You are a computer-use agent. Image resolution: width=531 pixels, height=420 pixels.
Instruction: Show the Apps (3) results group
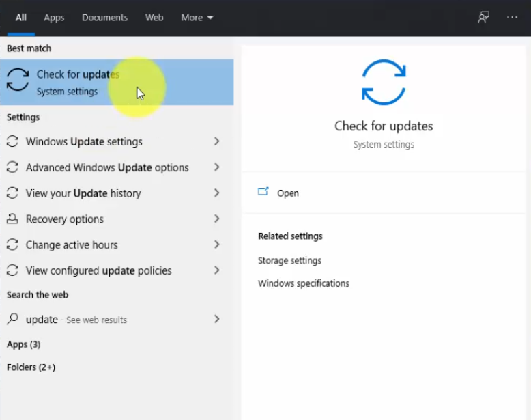(x=24, y=344)
